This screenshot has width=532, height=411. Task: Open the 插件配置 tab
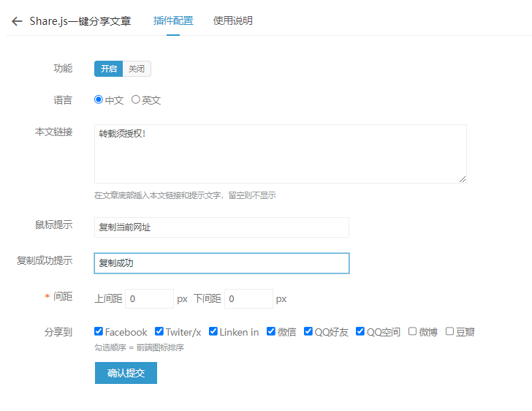173,20
